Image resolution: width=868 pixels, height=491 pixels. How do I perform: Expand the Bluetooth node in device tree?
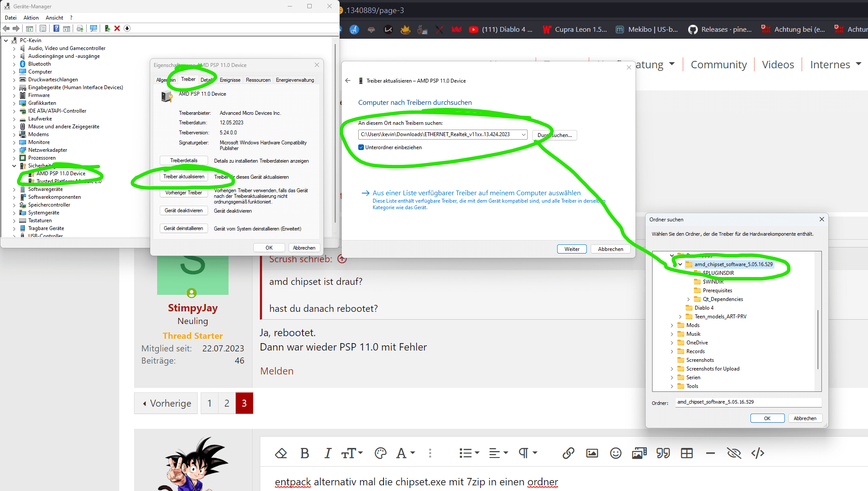(x=14, y=64)
